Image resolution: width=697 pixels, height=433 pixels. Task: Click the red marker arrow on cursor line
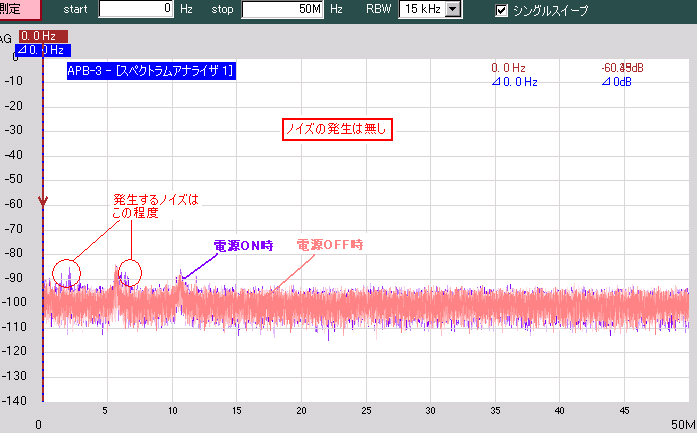(43, 201)
